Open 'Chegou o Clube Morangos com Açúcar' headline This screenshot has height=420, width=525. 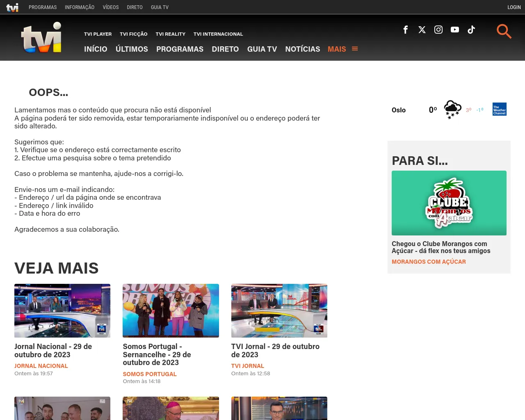point(441,247)
